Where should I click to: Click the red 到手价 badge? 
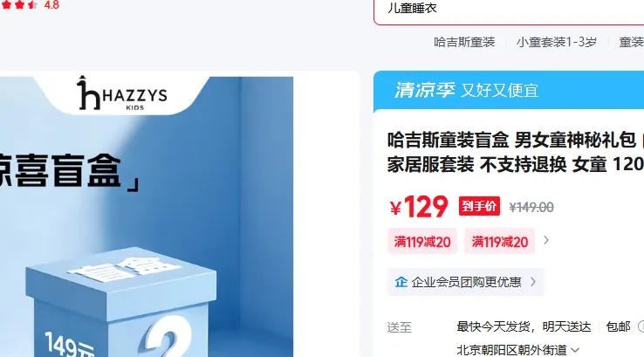(x=479, y=206)
